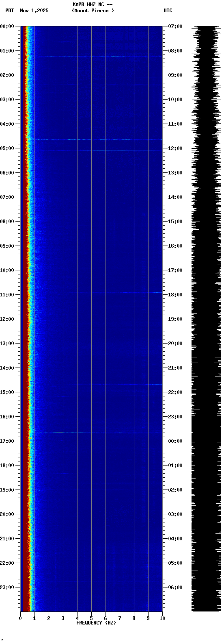Image resolution: width=224 pixels, height=644 pixels.
Task: Click the 'FREQUENCY (HZ)' axis label
Action: (x=96, y=622)
